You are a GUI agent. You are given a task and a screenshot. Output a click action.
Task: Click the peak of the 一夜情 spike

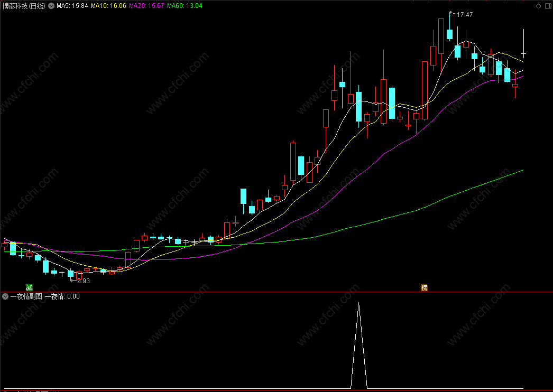(x=358, y=303)
